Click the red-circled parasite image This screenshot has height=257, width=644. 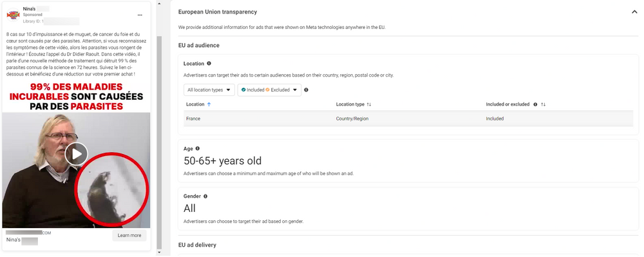coord(111,189)
